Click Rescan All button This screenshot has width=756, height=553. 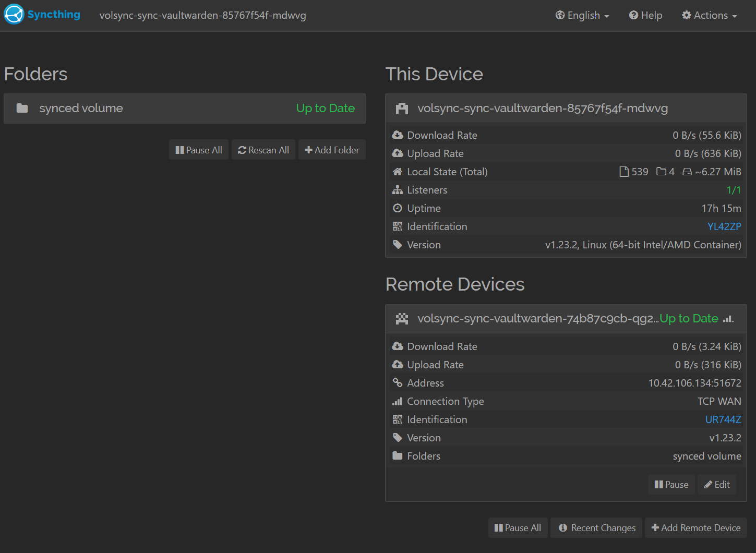pyautogui.click(x=263, y=150)
